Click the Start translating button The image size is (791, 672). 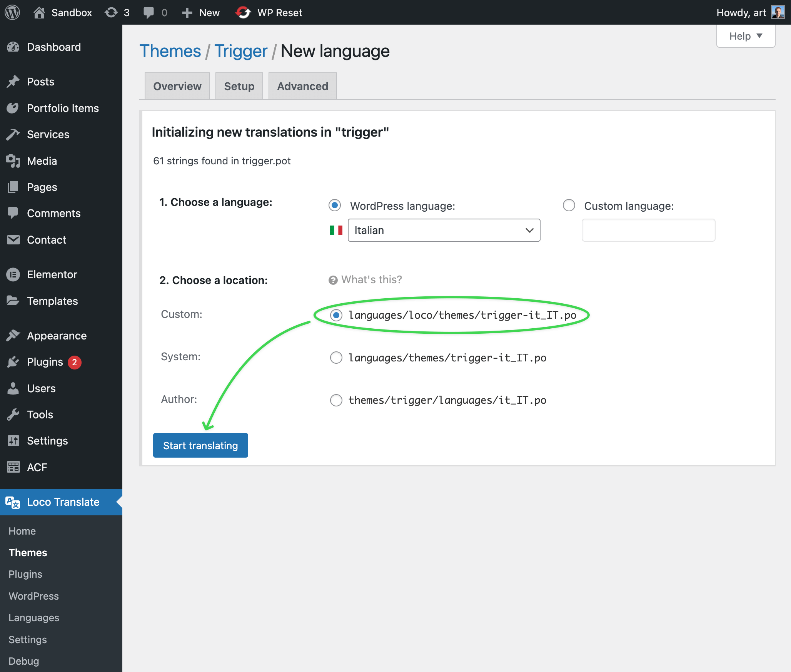coord(200,445)
